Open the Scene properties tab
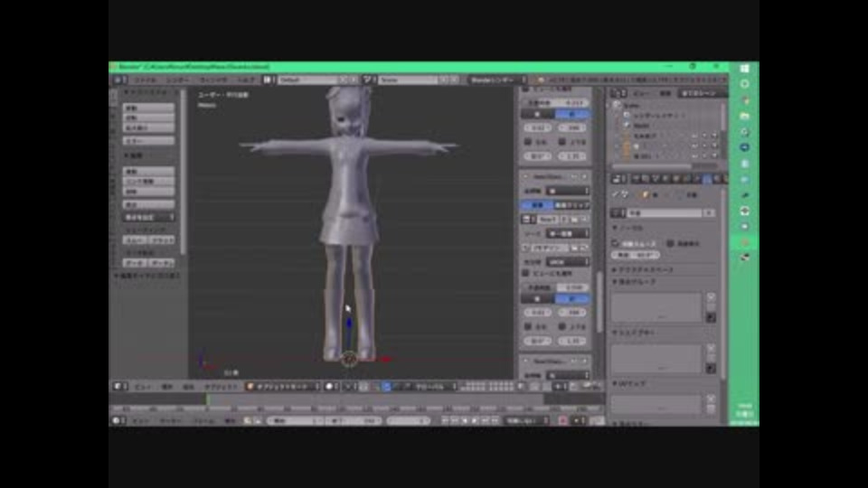 coord(656,179)
